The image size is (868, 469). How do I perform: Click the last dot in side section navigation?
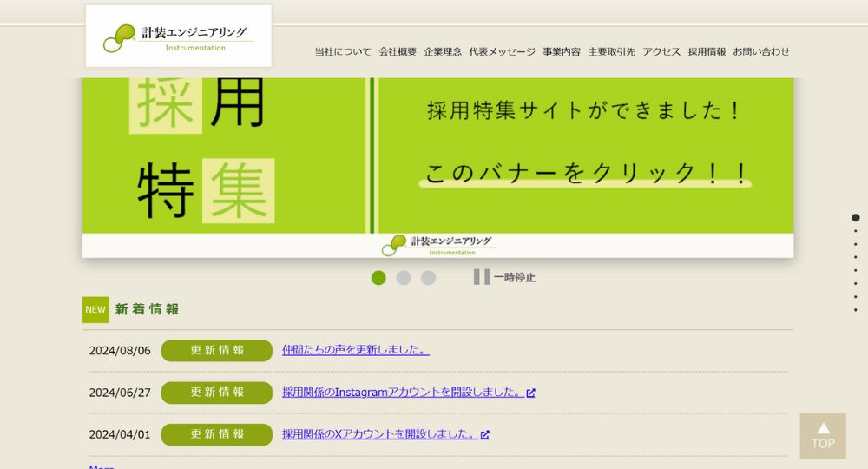point(855,310)
